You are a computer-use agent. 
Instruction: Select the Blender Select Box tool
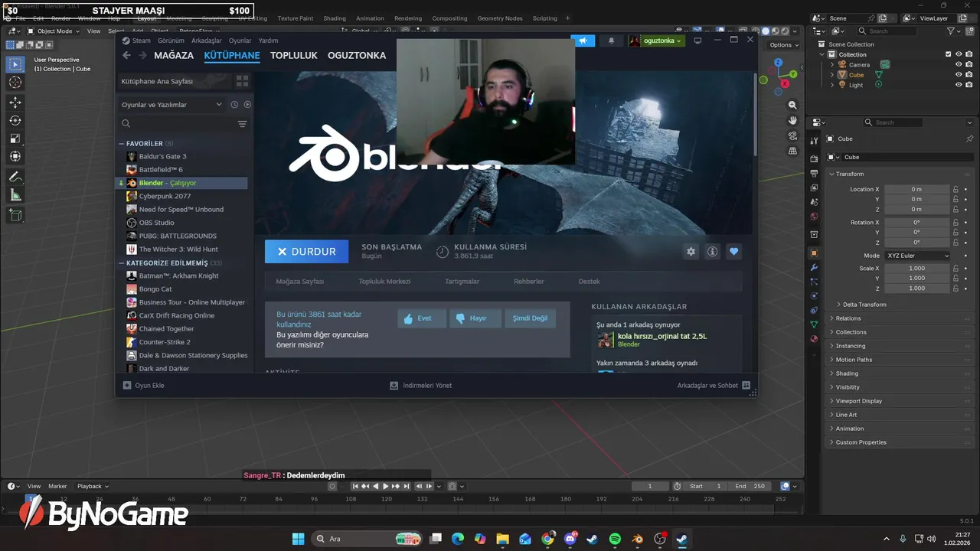[x=15, y=64]
